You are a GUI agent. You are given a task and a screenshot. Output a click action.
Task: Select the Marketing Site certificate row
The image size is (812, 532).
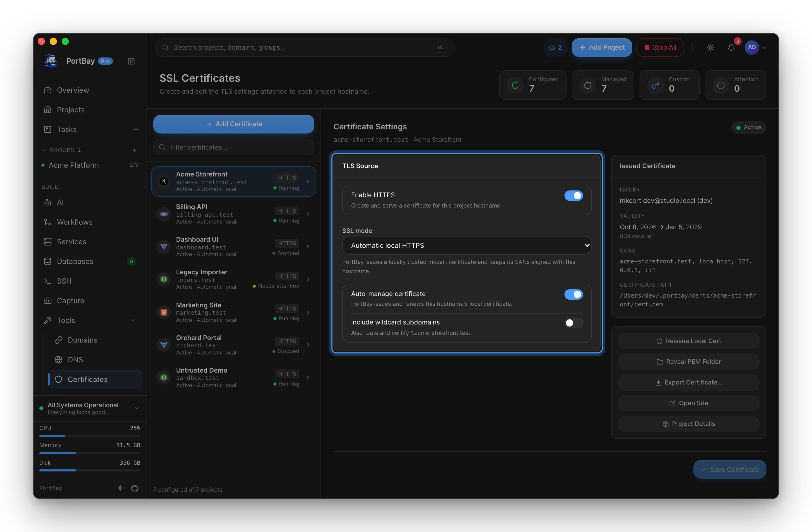pos(234,312)
